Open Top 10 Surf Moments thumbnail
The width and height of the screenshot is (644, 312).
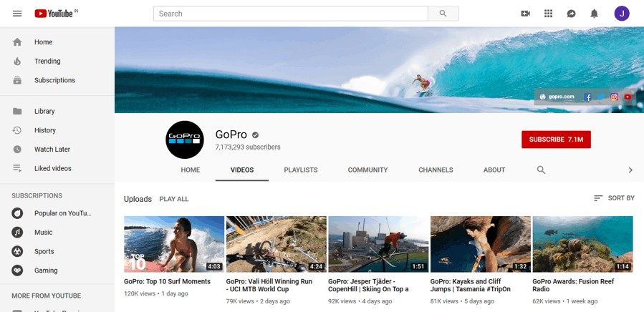pyautogui.click(x=174, y=244)
